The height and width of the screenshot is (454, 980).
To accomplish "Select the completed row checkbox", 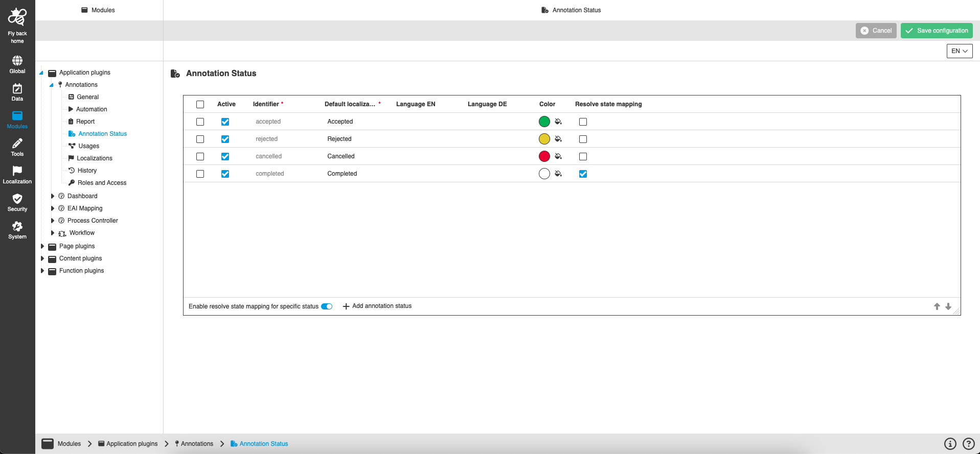I will (x=200, y=174).
